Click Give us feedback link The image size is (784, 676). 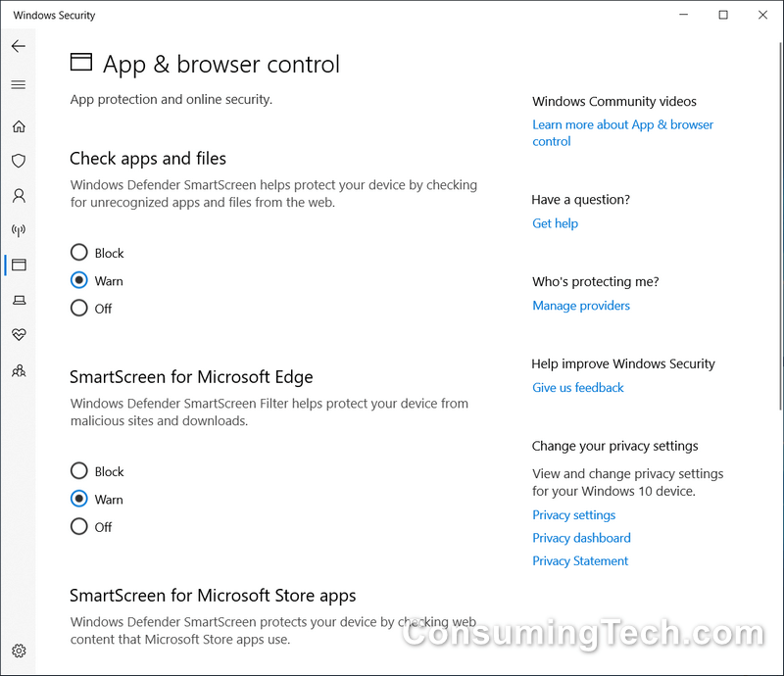[577, 387]
